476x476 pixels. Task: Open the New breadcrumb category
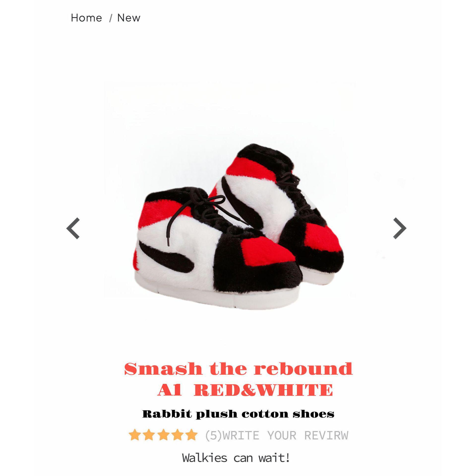[x=129, y=18]
